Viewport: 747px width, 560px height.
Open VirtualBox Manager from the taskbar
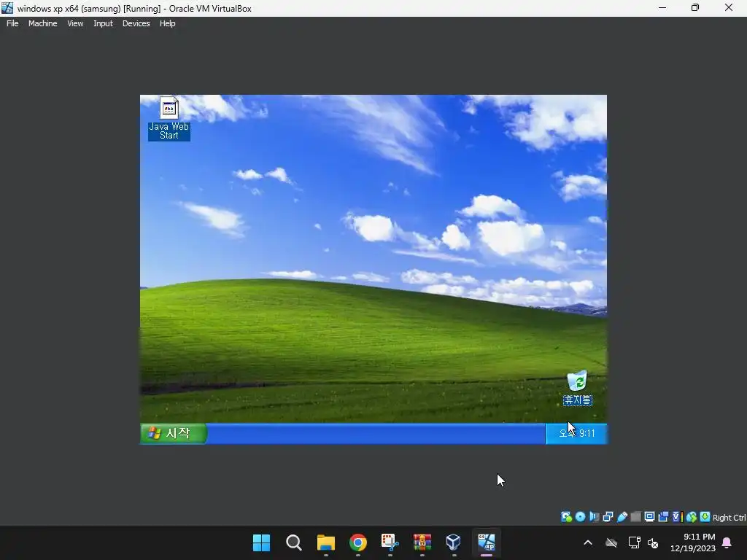[x=454, y=542]
